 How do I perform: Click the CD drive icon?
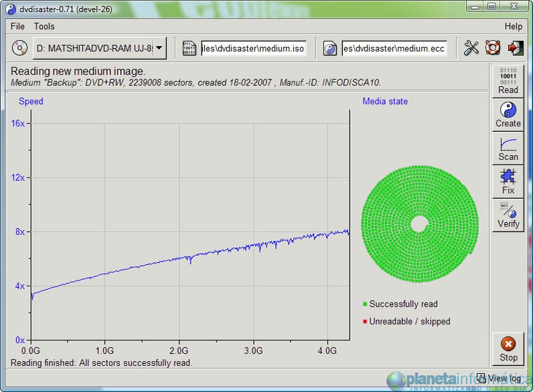coord(19,48)
